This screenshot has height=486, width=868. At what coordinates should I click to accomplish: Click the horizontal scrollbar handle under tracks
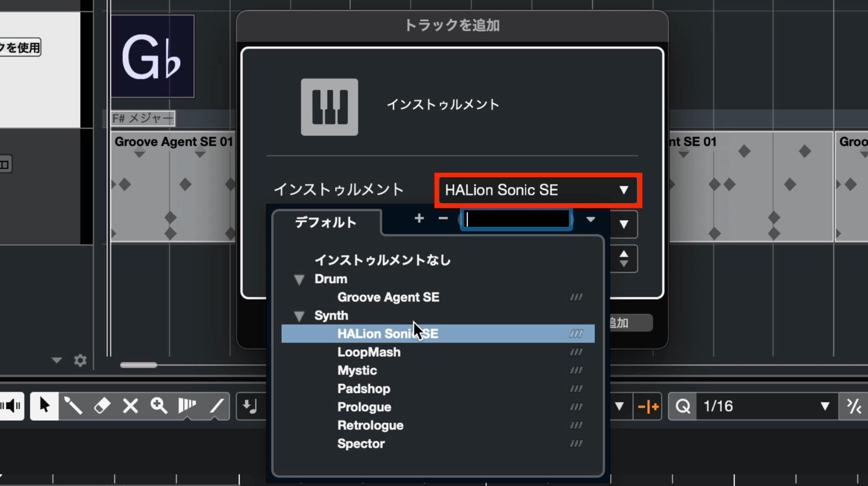138,365
